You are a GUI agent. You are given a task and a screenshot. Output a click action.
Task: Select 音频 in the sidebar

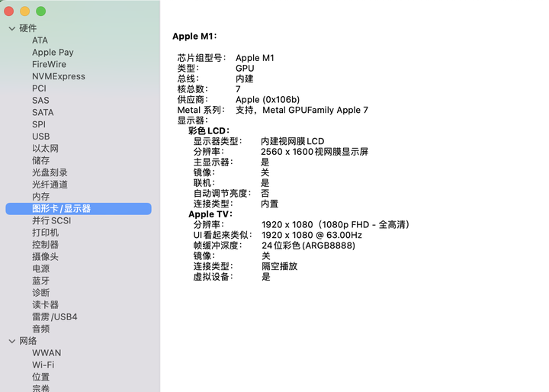(x=41, y=329)
